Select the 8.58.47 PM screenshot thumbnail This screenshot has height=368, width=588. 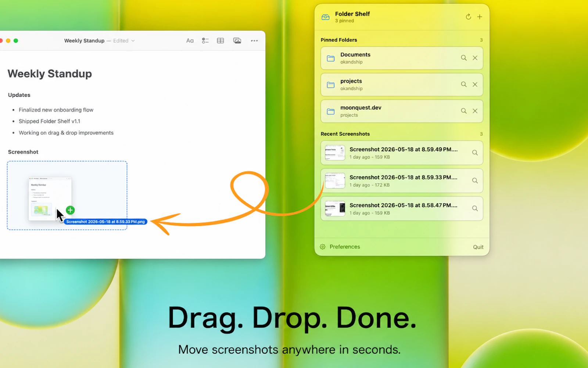pos(335,209)
